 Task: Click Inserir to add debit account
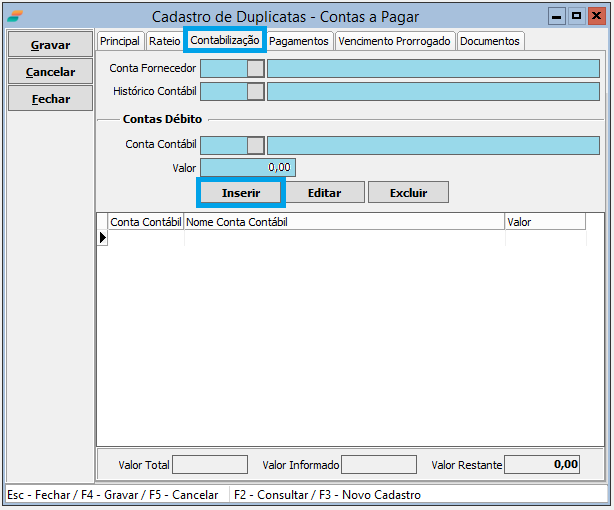tap(241, 192)
